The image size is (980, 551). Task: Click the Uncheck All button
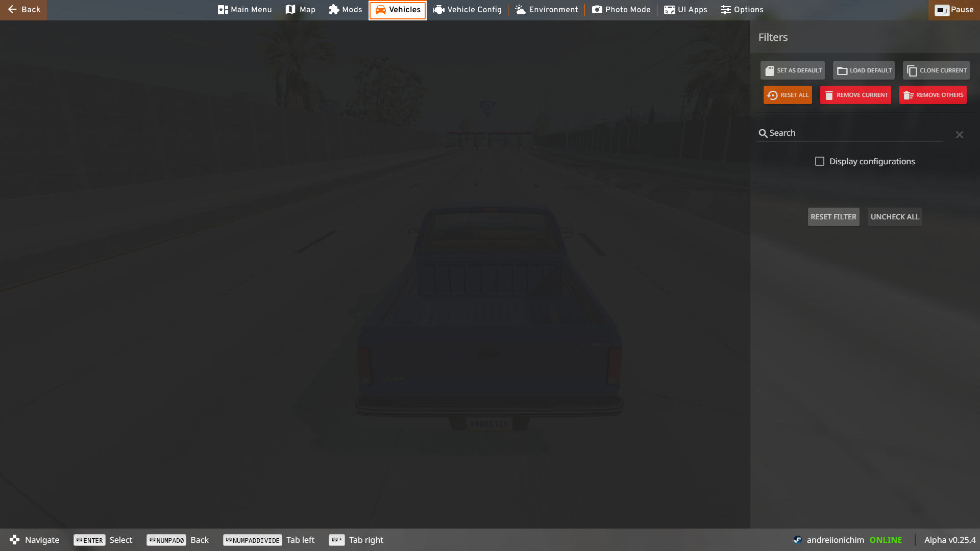895,217
